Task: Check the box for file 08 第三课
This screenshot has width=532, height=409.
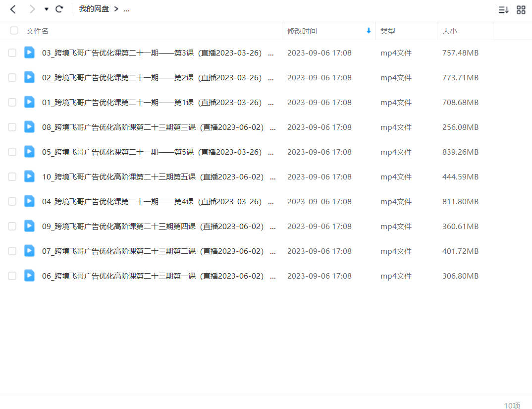Action: coord(12,127)
